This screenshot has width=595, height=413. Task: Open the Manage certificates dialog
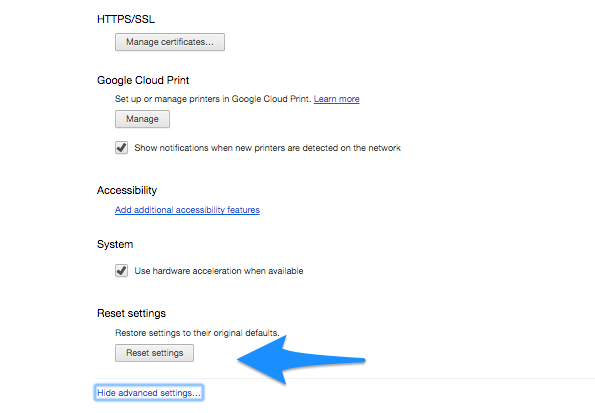pyautogui.click(x=170, y=42)
